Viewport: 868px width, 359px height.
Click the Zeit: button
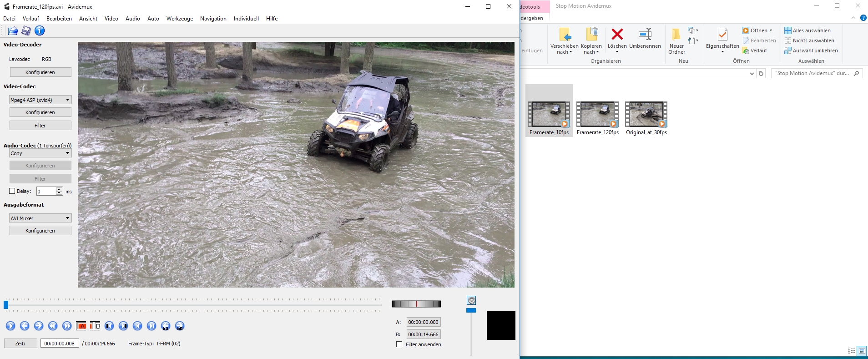tap(20, 344)
